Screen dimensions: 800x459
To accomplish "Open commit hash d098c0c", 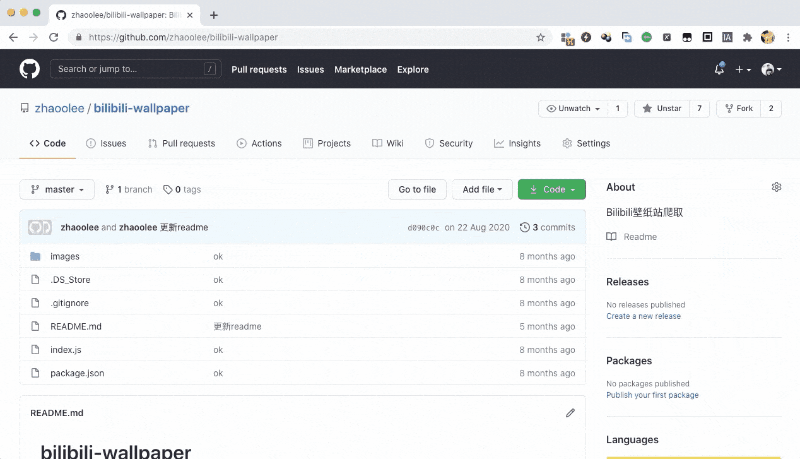I will pyautogui.click(x=423, y=227).
